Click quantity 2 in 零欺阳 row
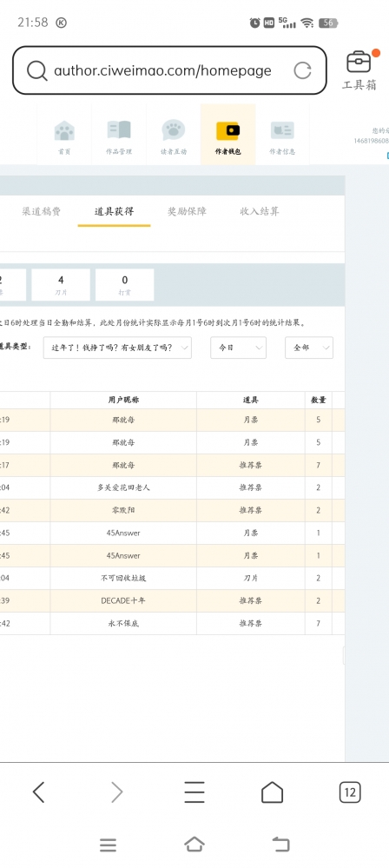The width and height of the screenshot is (389, 868). click(x=318, y=510)
